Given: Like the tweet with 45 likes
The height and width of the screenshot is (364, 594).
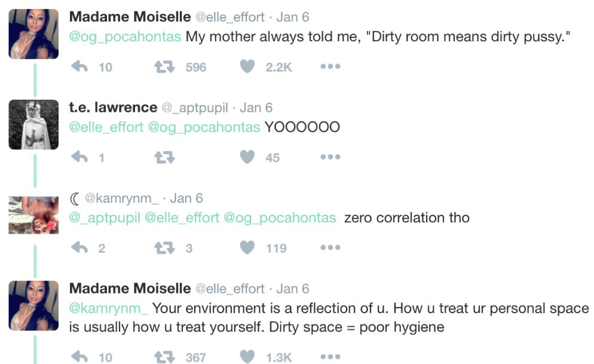Looking at the screenshot, I should coord(247,157).
